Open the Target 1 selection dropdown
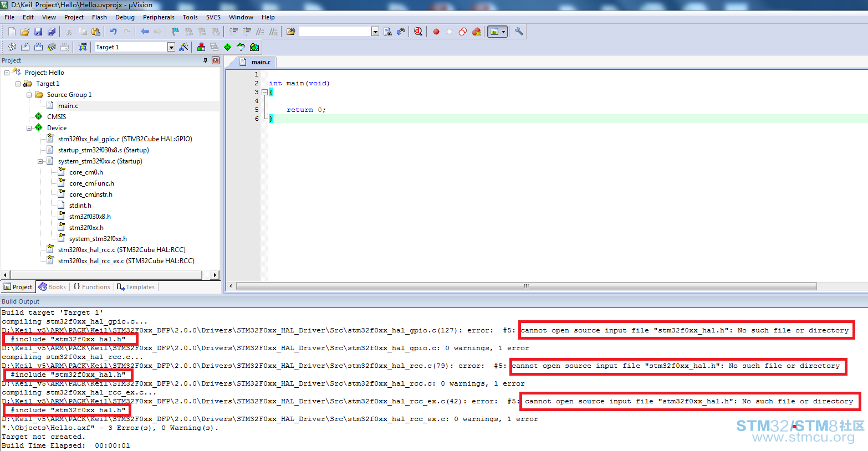The image size is (868, 451). 171,47
